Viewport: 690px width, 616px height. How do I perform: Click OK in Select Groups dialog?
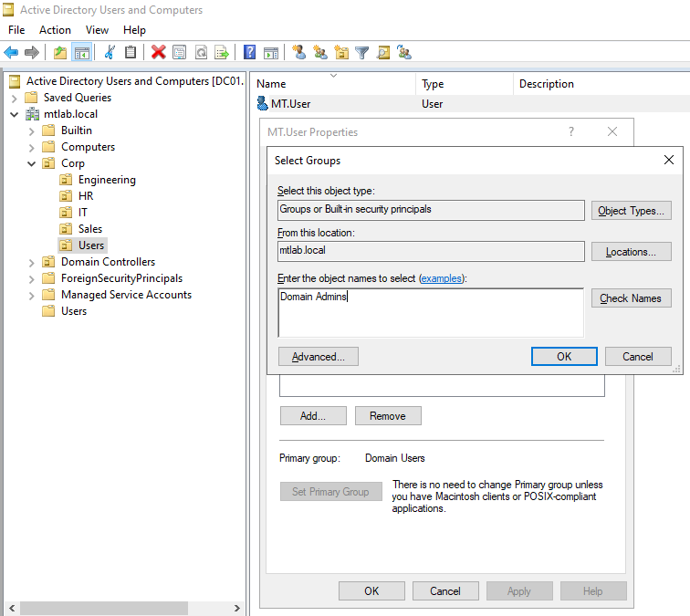(564, 357)
